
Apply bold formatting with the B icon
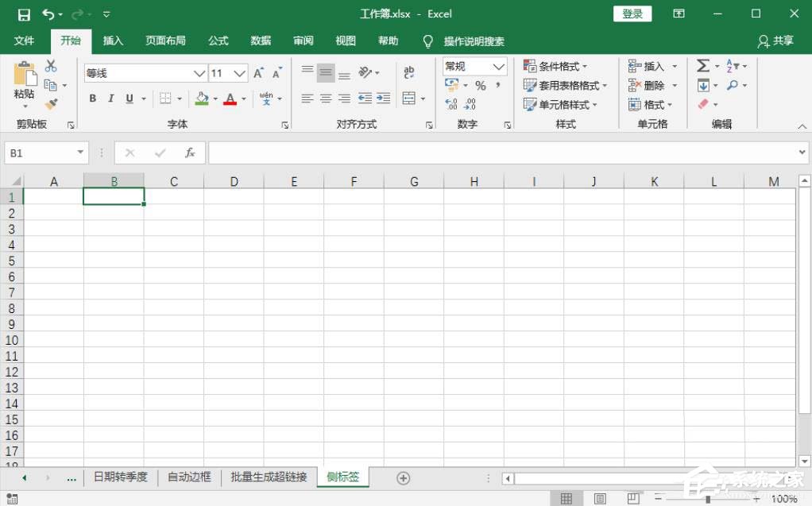91,98
